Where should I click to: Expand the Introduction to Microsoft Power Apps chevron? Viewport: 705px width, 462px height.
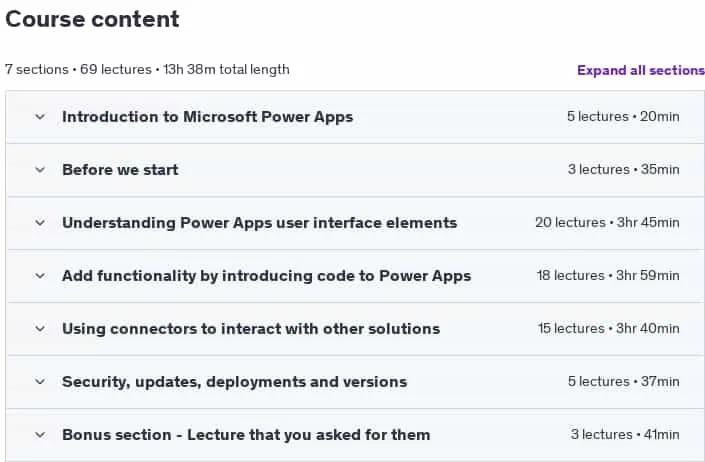coord(40,117)
